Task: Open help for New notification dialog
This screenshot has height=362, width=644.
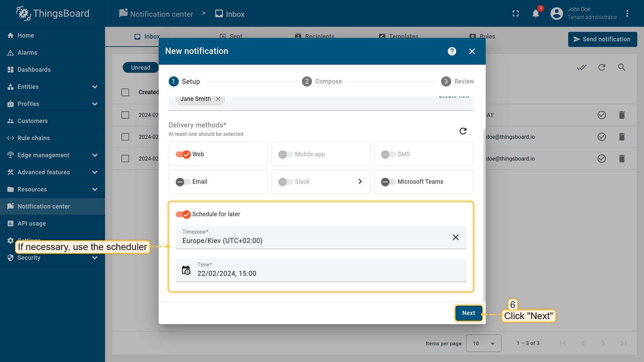Action: 452,51
